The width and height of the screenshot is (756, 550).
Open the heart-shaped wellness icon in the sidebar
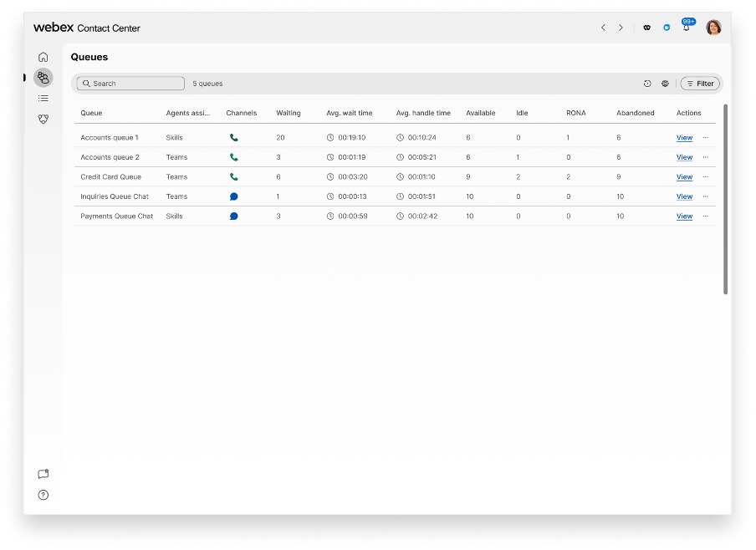coord(43,119)
